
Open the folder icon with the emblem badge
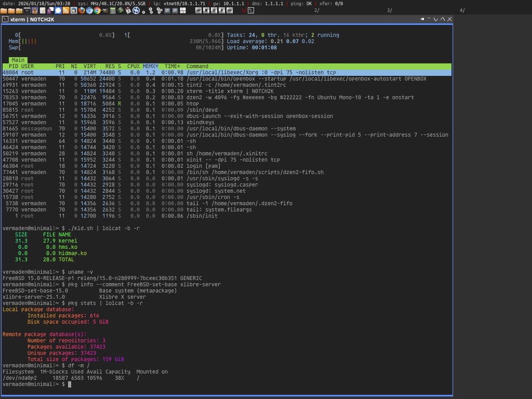pos(19,10)
